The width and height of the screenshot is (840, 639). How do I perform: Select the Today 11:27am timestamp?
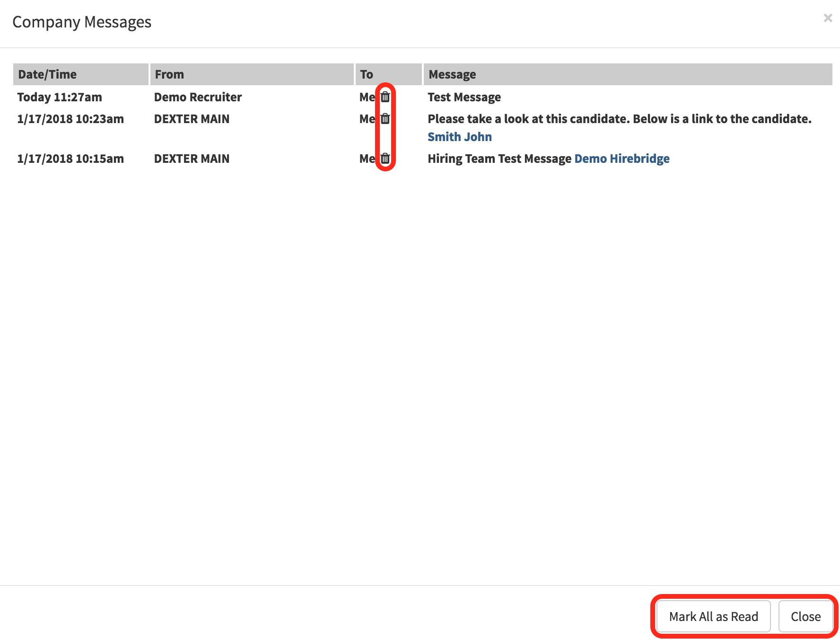60,97
